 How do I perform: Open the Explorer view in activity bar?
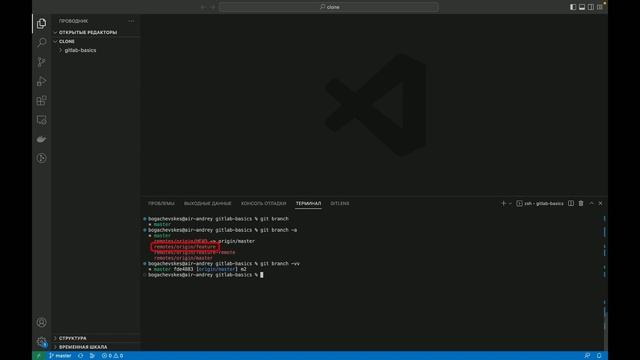click(41, 24)
